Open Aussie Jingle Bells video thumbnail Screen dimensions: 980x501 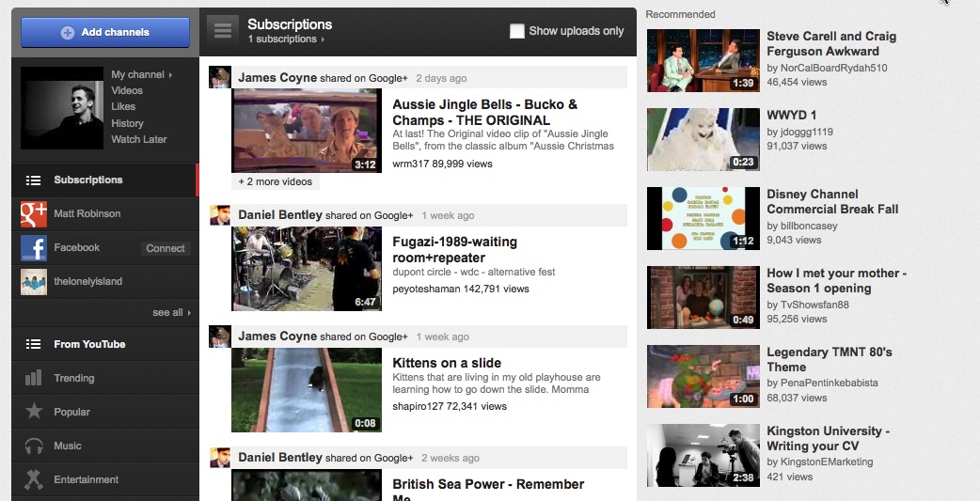click(x=307, y=131)
